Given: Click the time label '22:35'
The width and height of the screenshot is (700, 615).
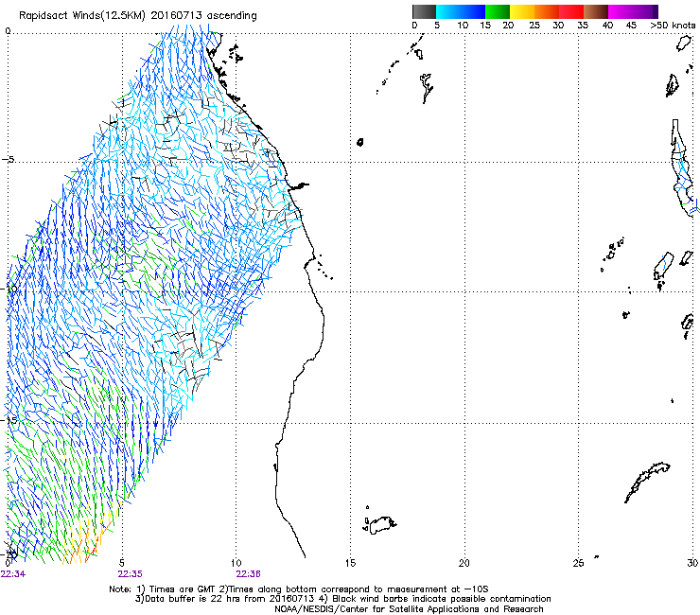Looking at the screenshot, I should tap(130, 574).
